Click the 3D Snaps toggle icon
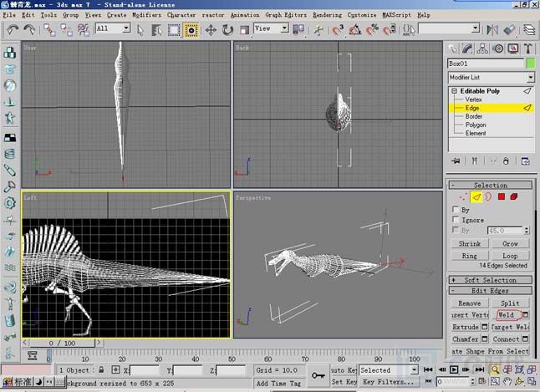Viewport: 540px width, 392px height. click(x=338, y=30)
